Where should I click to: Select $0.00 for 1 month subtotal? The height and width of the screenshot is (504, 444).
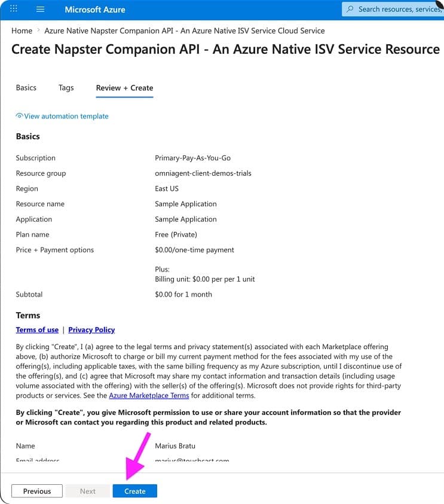pyautogui.click(x=183, y=294)
